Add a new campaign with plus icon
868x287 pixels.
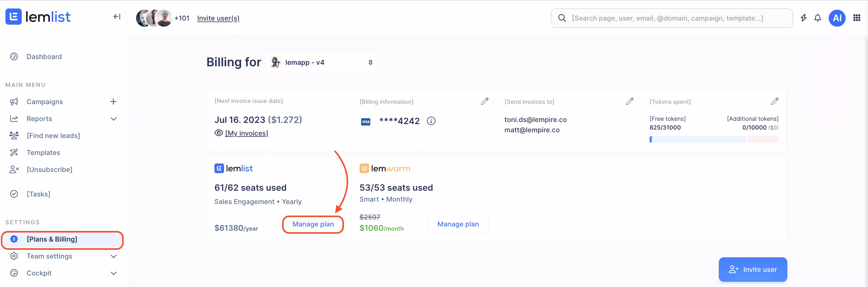pyautogui.click(x=113, y=101)
